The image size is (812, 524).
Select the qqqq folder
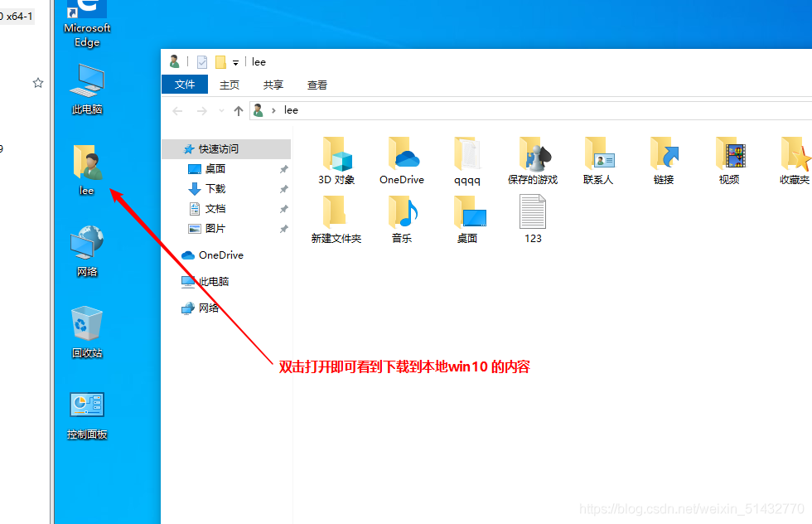tap(467, 161)
